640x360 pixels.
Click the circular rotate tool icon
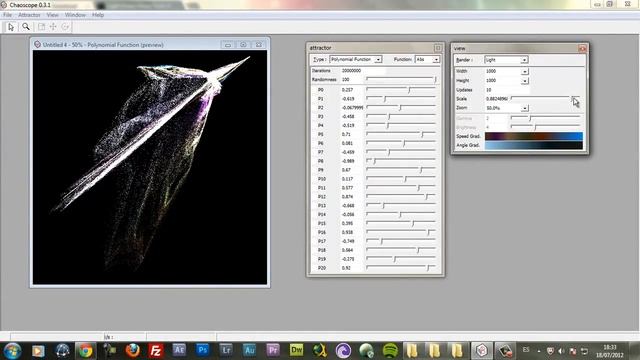(65, 27)
